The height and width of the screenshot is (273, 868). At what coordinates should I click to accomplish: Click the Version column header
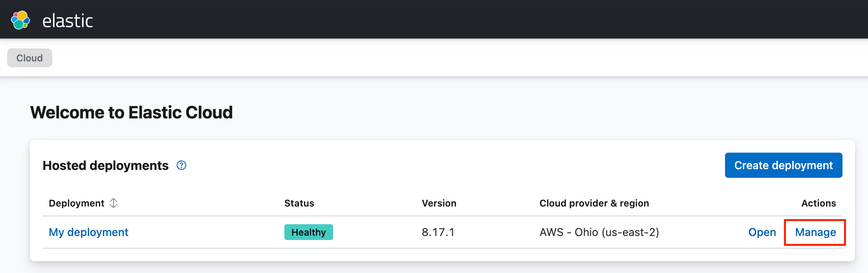pos(439,203)
